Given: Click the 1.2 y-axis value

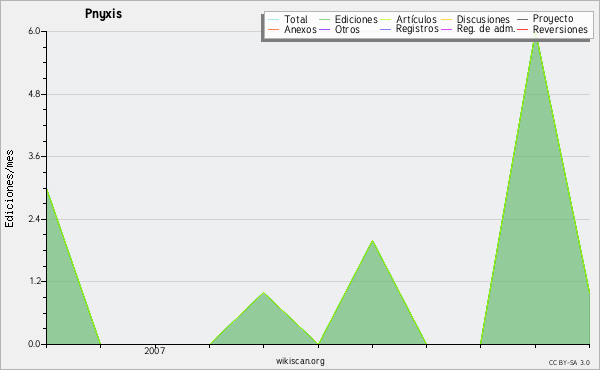Looking at the screenshot, I should (34, 282).
